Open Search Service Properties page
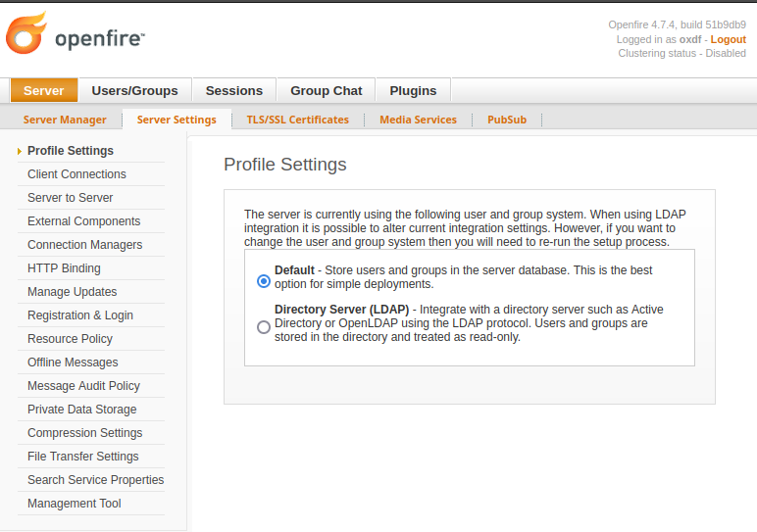The height and width of the screenshot is (532, 757). pos(95,480)
